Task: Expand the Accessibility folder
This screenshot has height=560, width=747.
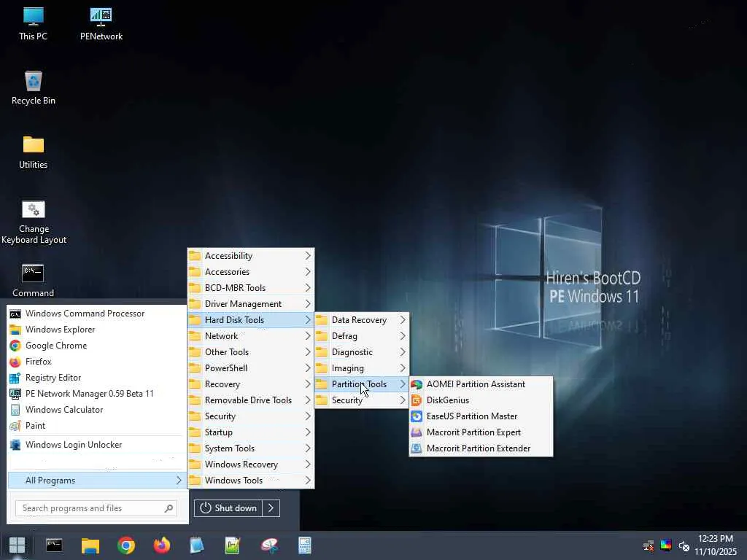Action: point(251,256)
